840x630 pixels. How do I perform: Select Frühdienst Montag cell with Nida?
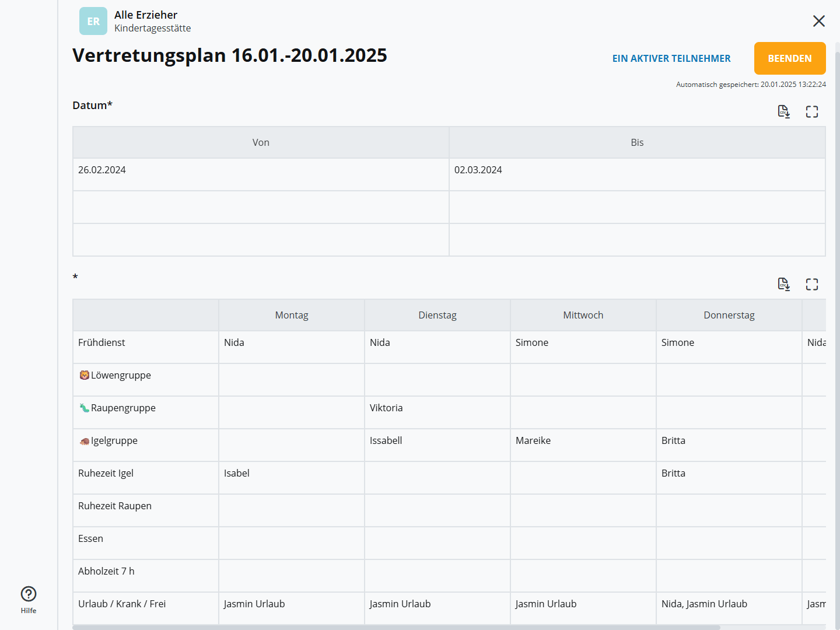click(292, 346)
